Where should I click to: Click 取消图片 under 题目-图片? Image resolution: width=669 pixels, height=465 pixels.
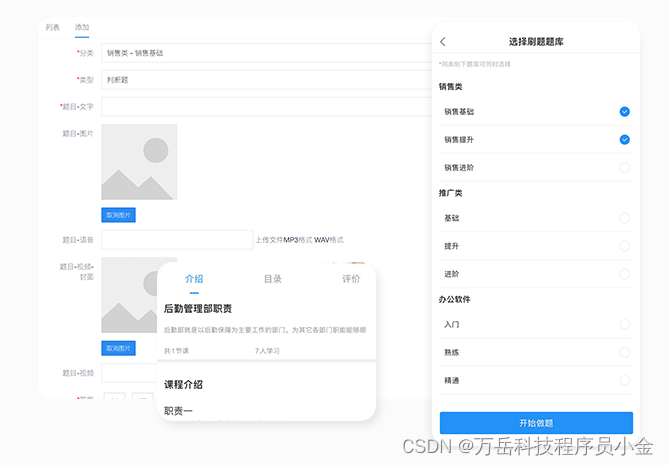point(118,215)
